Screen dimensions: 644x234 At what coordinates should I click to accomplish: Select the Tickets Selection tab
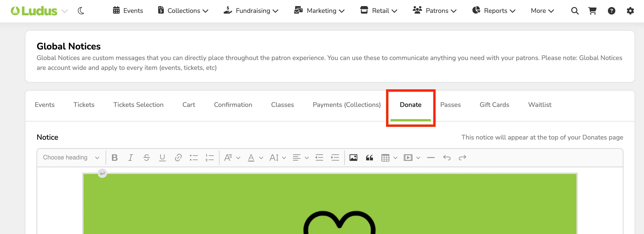[138, 105]
